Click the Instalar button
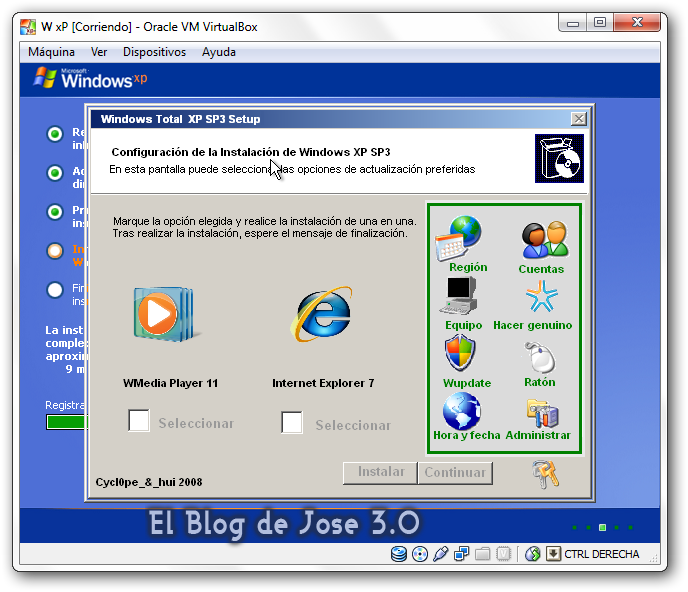This screenshot has height=592, width=688. coord(380,473)
